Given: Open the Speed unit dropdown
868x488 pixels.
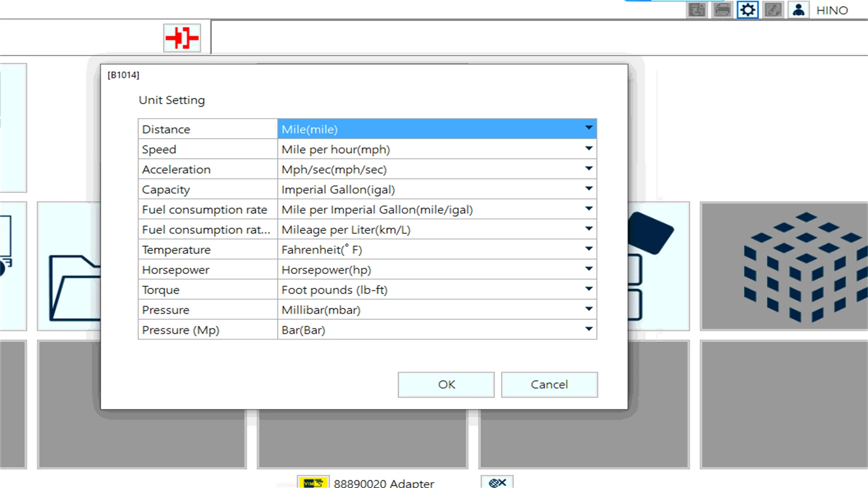Looking at the screenshot, I should [x=437, y=149].
